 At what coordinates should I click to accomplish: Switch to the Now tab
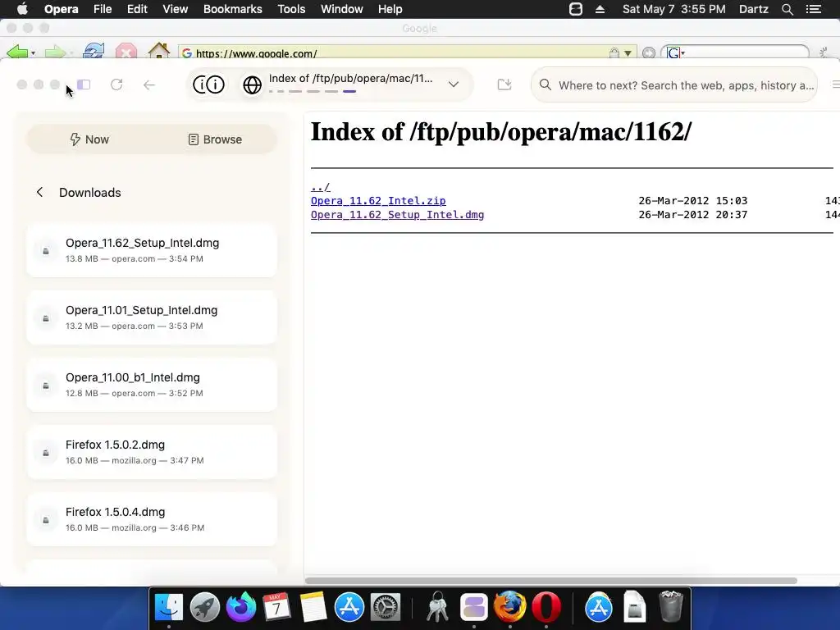89,139
